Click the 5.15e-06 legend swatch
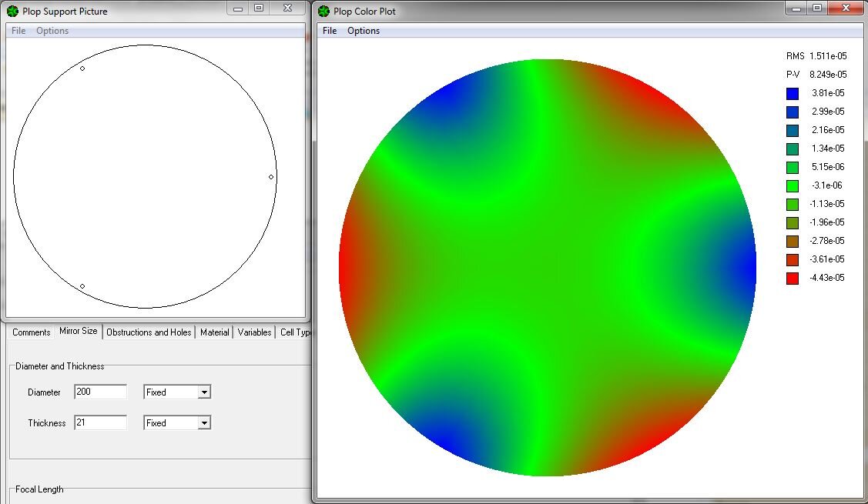The image size is (868, 504). pos(793,167)
